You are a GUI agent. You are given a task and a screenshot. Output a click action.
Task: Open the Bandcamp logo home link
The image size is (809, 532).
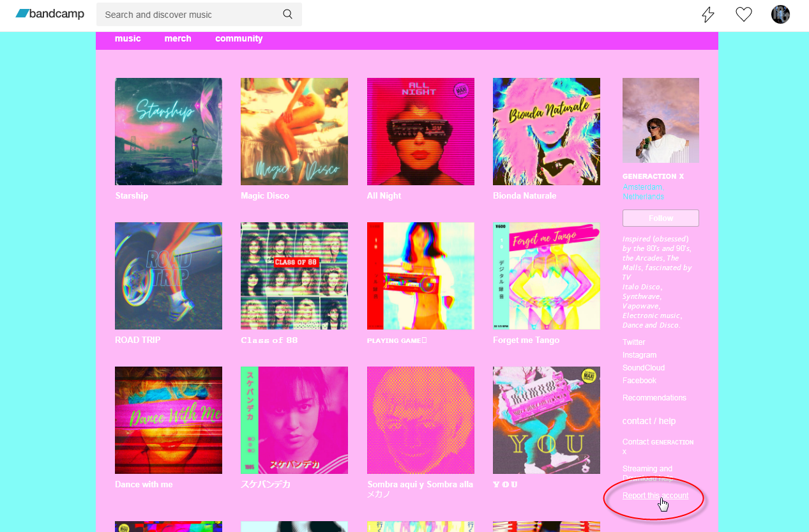(50, 14)
